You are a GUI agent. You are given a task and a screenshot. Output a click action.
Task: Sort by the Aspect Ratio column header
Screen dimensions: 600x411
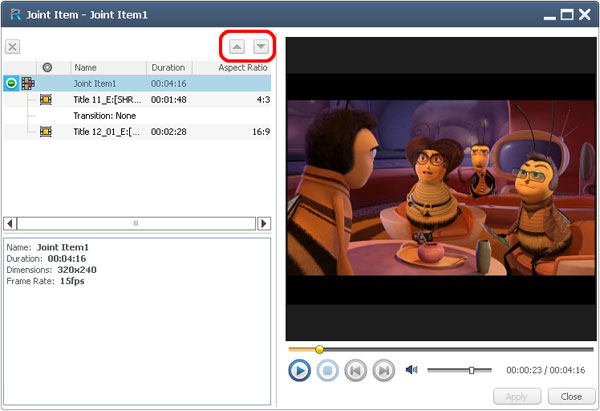(232, 67)
